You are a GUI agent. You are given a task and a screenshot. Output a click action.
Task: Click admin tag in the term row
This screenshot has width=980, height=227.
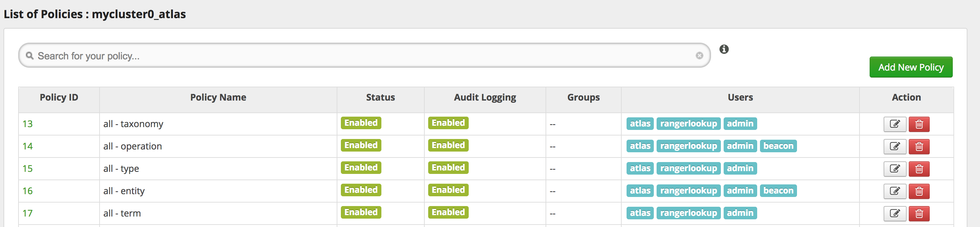[740, 213]
